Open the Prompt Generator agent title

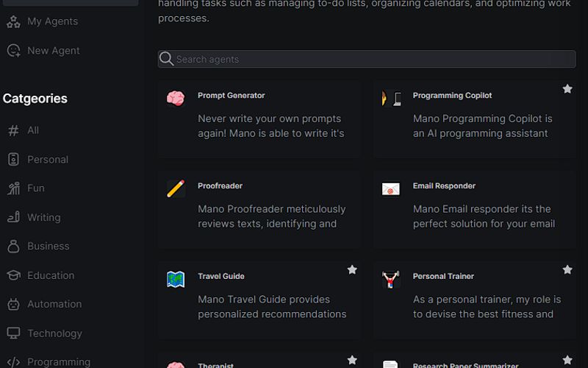click(x=231, y=96)
